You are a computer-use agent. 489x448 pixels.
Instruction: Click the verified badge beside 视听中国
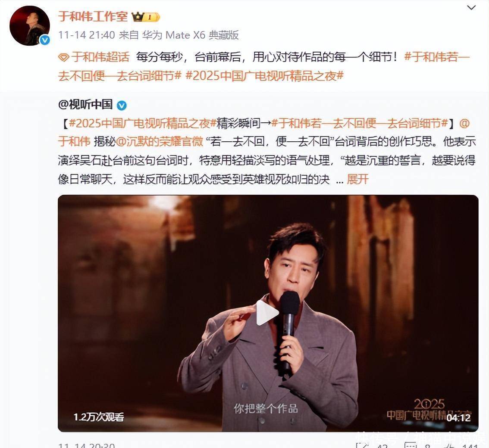click(x=122, y=106)
